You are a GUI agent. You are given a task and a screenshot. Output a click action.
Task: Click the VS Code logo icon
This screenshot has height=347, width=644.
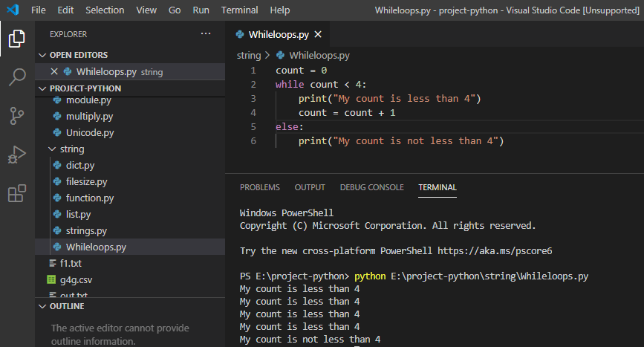pos(13,10)
